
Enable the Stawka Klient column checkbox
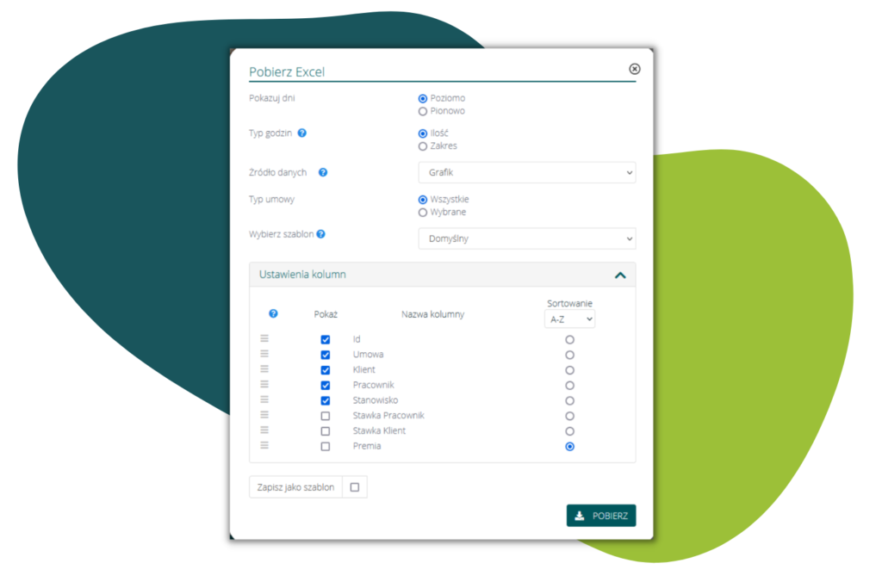tap(326, 431)
